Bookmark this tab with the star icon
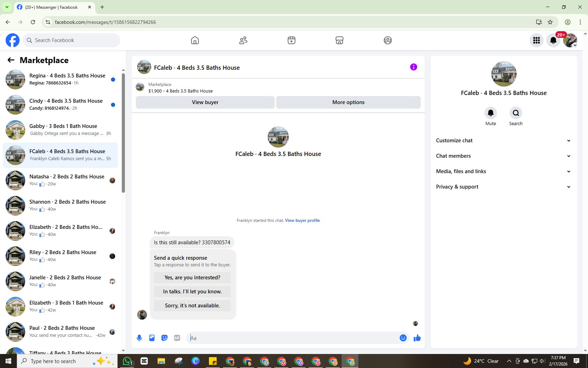The width and height of the screenshot is (588, 368). pyautogui.click(x=550, y=22)
